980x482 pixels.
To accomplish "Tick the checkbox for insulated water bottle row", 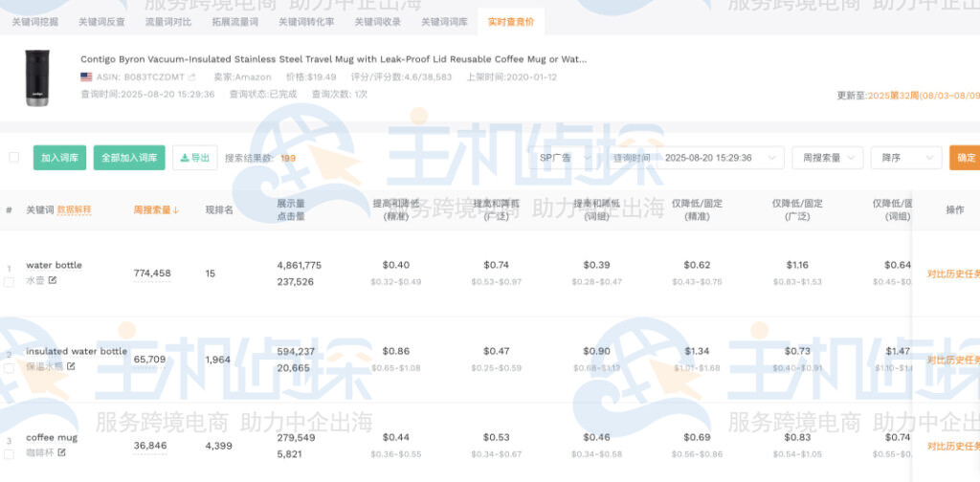I will [x=9, y=368].
